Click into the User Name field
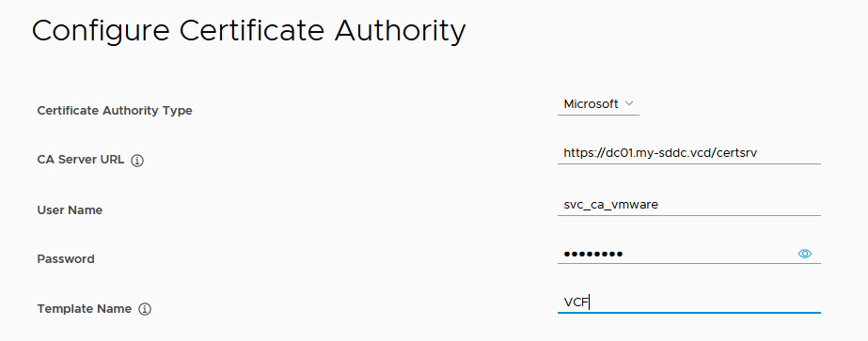The image size is (868, 341). click(x=688, y=205)
